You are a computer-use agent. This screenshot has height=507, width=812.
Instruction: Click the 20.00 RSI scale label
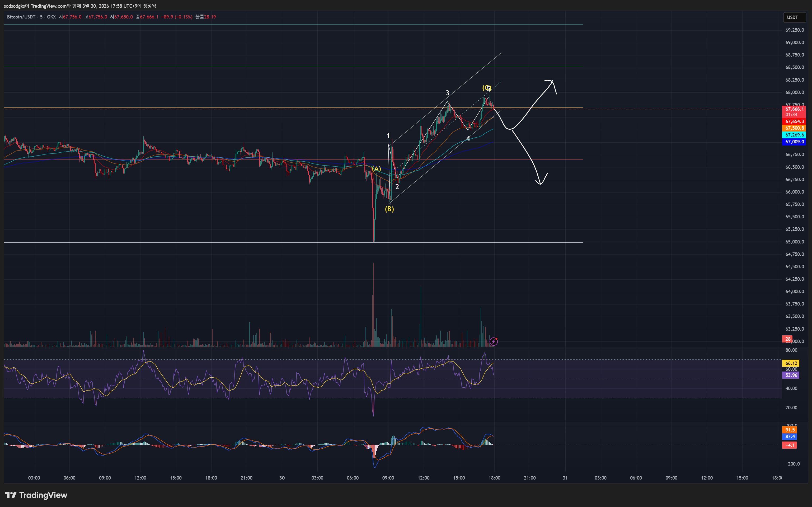[791, 408]
